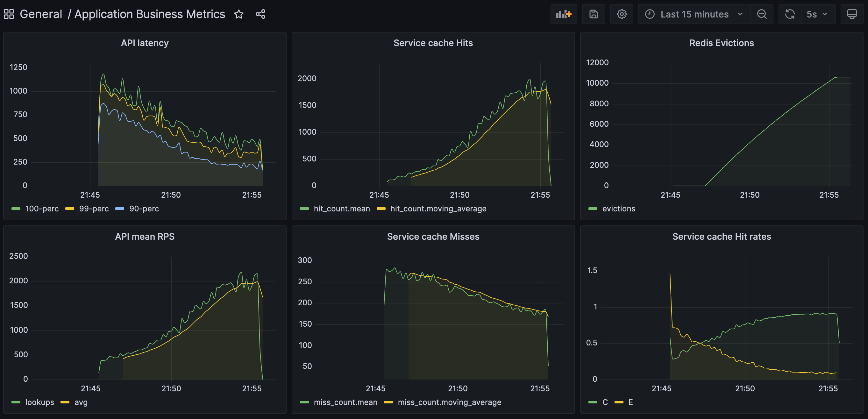Click the yellow avg legend color swatch
The height and width of the screenshot is (419, 868).
[x=65, y=402]
